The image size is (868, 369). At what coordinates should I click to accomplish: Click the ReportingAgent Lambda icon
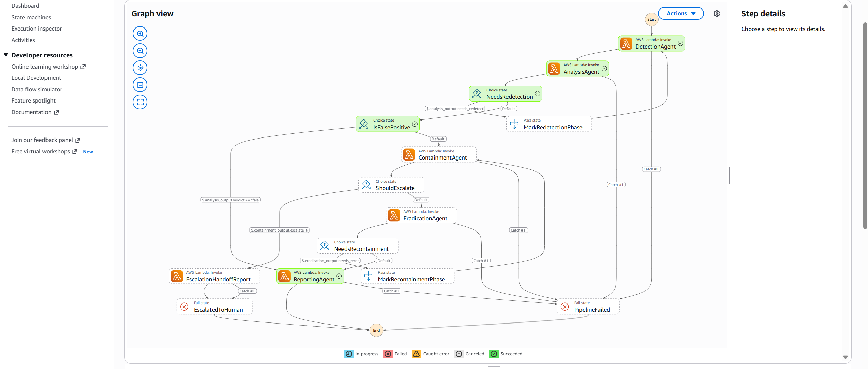(x=284, y=276)
